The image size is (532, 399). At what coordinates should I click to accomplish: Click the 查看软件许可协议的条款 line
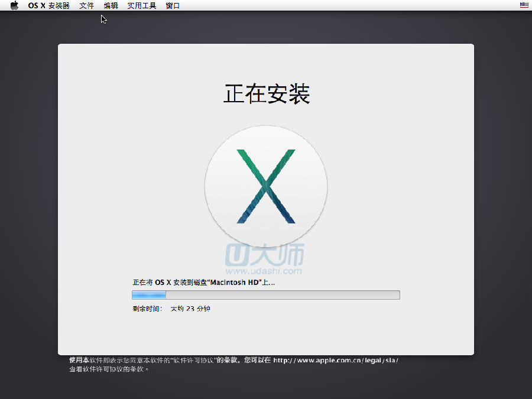click(x=109, y=369)
